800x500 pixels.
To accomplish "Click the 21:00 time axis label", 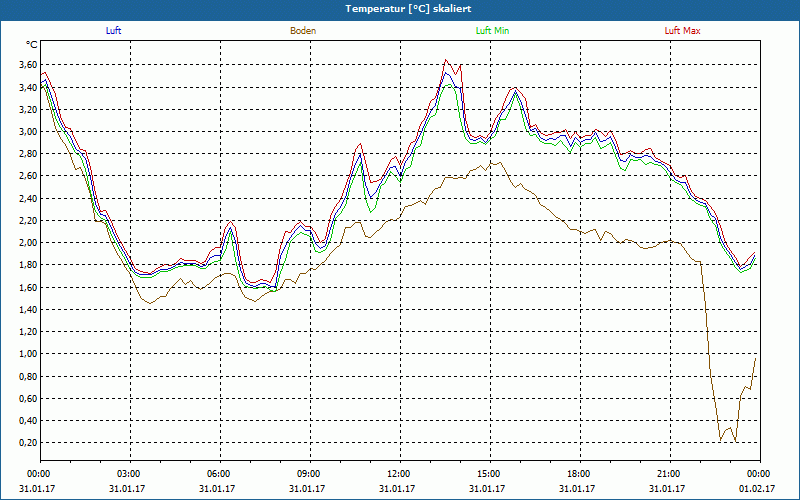I will pyautogui.click(x=670, y=474).
